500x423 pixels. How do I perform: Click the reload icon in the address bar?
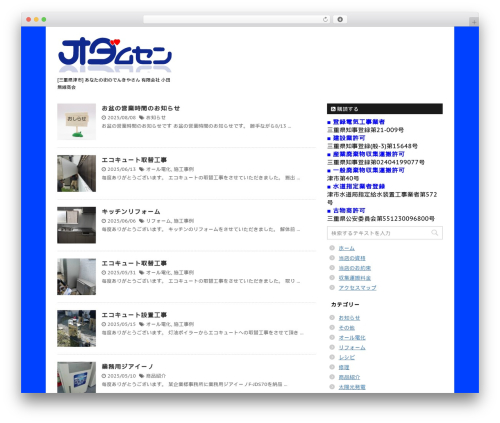pos(325,19)
